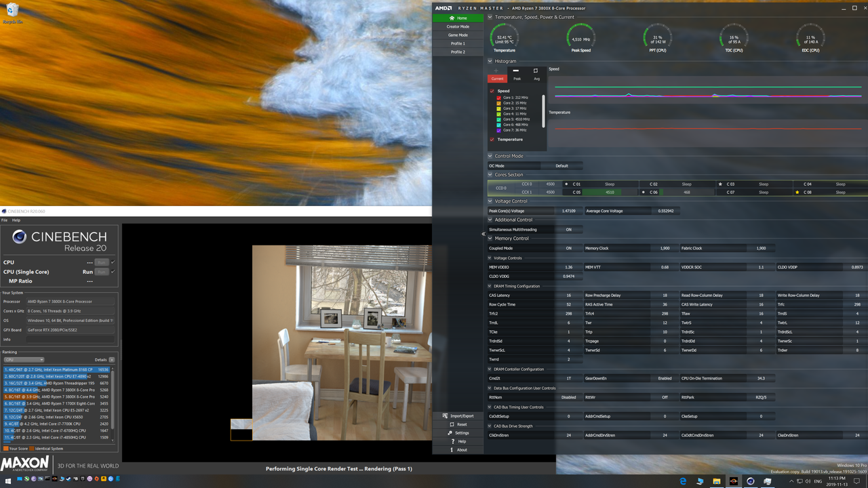Image resolution: width=868 pixels, height=488 pixels.
Task: Open Microsoft Edge from taskbar
Action: tap(683, 481)
